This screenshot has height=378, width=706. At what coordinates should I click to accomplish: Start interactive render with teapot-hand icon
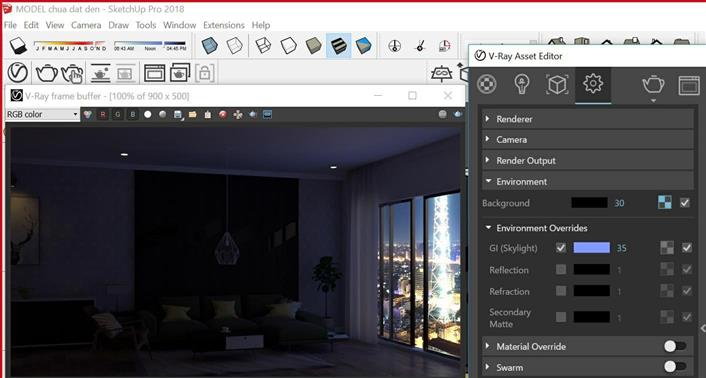coord(72,73)
